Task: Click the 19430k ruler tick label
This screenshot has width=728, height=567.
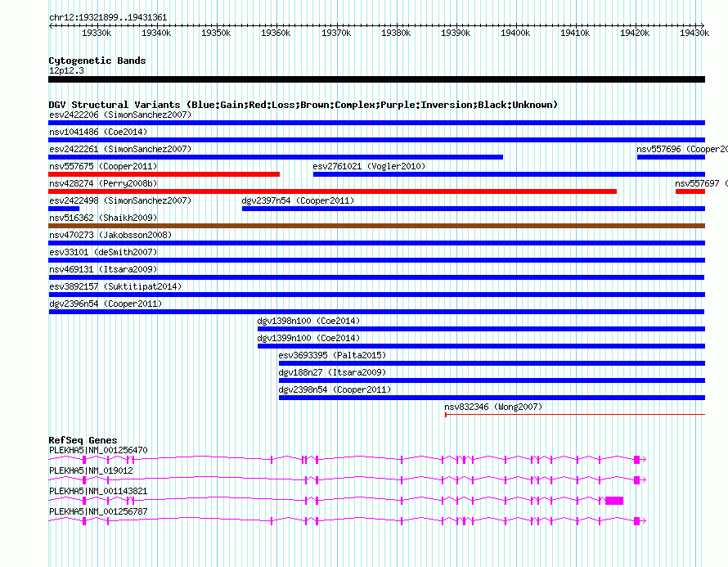Action: (694, 33)
